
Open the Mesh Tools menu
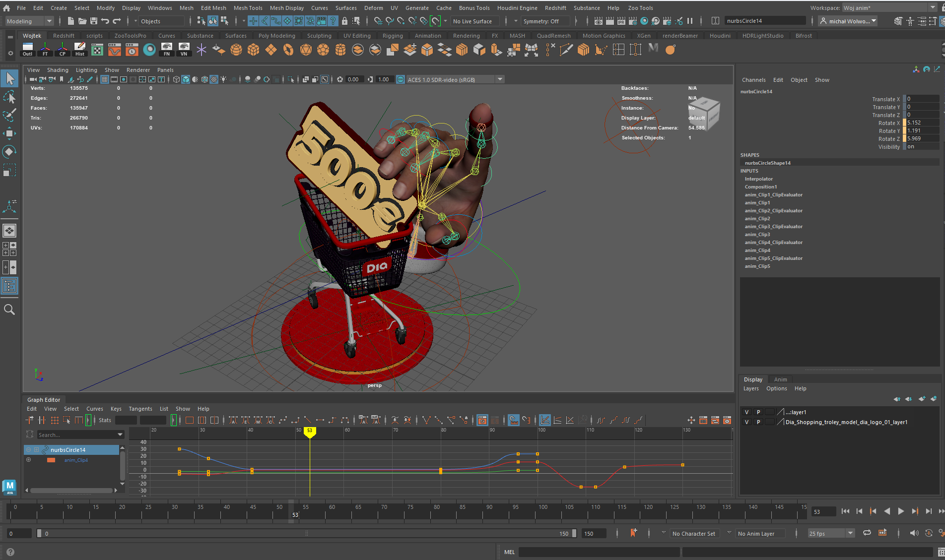pos(248,7)
